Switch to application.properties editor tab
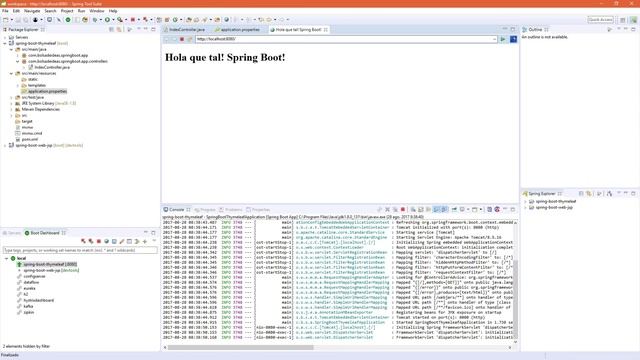Image resolution: width=640 pixels, height=360 pixels. (240, 30)
